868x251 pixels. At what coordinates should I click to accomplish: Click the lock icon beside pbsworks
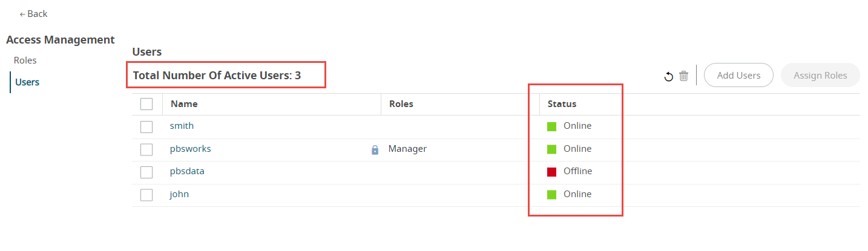(x=375, y=149)
